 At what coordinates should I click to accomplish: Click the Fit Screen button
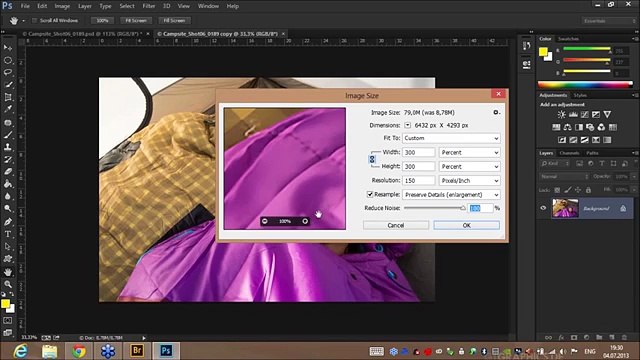(x=136, y=20)
